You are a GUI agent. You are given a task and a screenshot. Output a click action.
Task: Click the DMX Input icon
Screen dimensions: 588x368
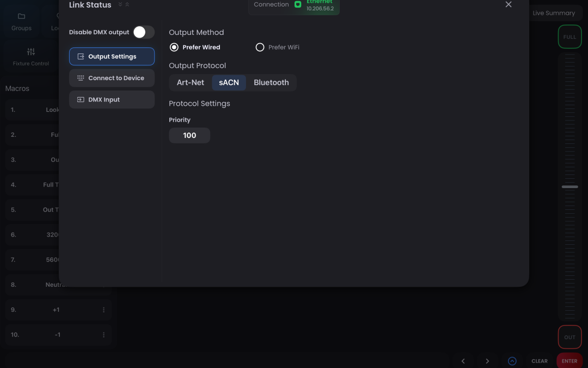pyautogui.click(x=81, y=100)
